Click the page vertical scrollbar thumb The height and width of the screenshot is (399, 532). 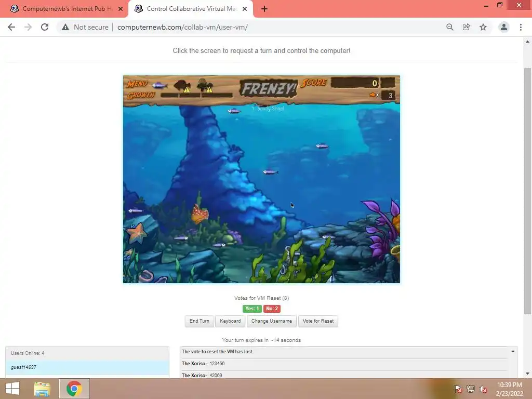[527, 192]
